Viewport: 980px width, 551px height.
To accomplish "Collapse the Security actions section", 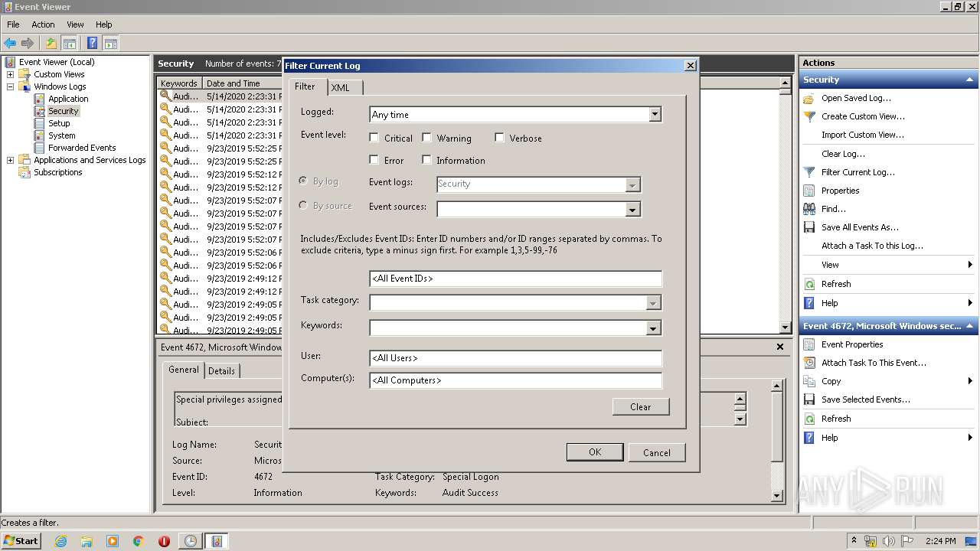I will [969, 80].
